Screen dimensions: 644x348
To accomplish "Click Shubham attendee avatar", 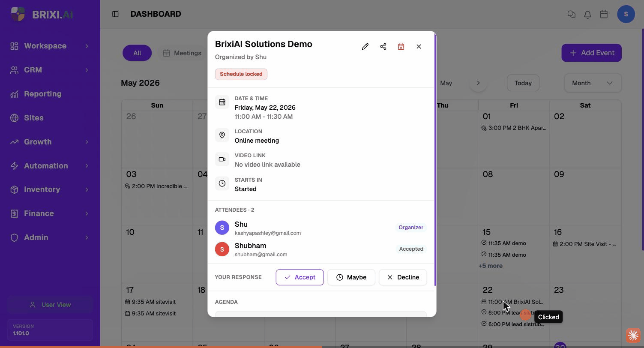I will click(x=222, y=249).
